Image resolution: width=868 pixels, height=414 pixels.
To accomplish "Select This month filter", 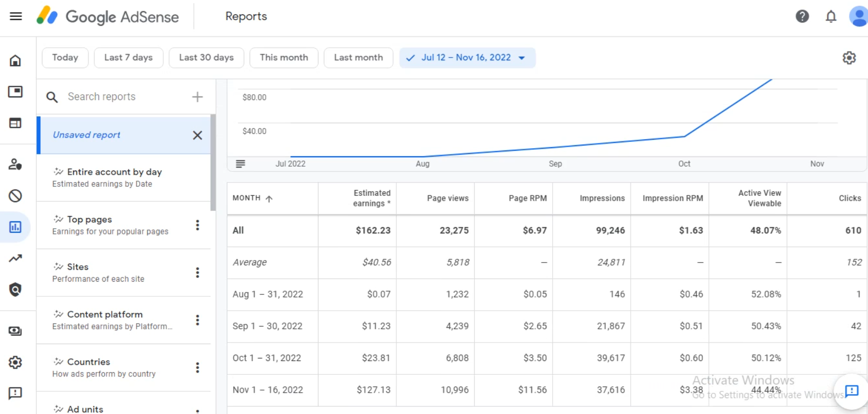I will click(284, 58).
